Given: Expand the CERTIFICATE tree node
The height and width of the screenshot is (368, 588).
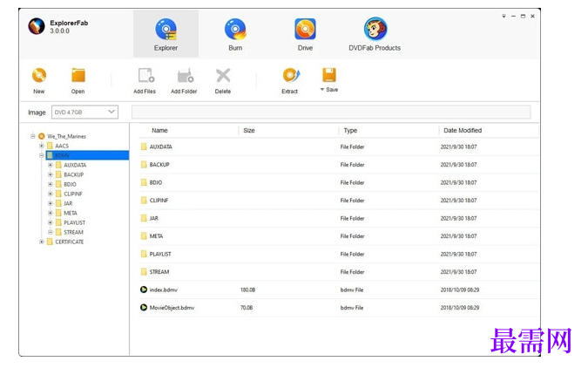Looking at the screenshot, I should click(x=42, y=242).
